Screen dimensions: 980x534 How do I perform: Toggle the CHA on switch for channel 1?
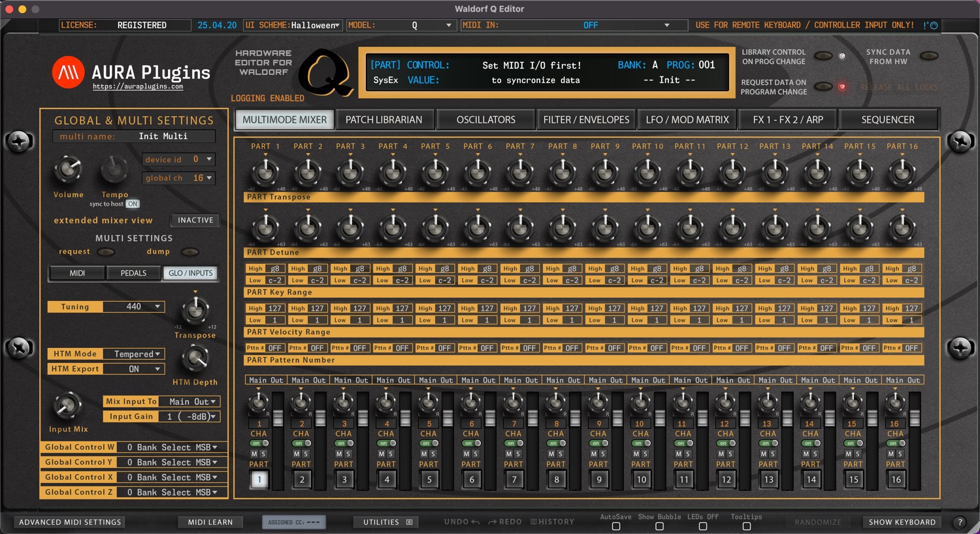[x=259, y=443]
